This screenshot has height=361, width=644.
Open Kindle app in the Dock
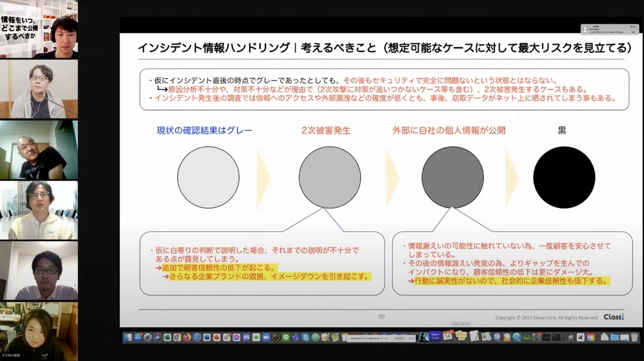pyautogui.click(x=424, y=337)
